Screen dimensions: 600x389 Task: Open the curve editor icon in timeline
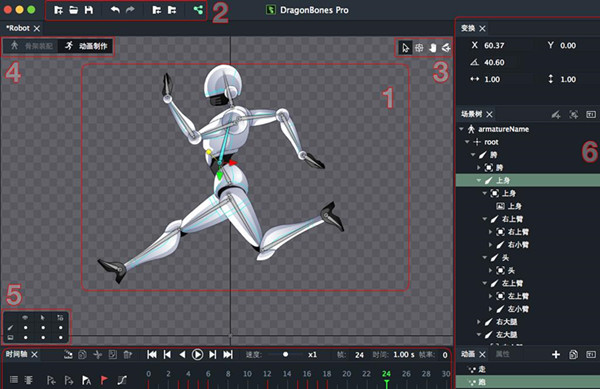tap(122, 380)
